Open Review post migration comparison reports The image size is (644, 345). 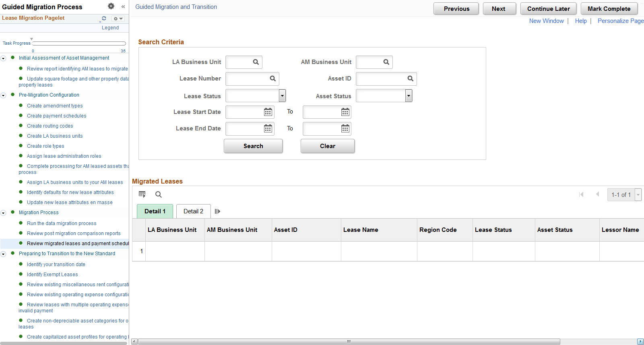74,233
